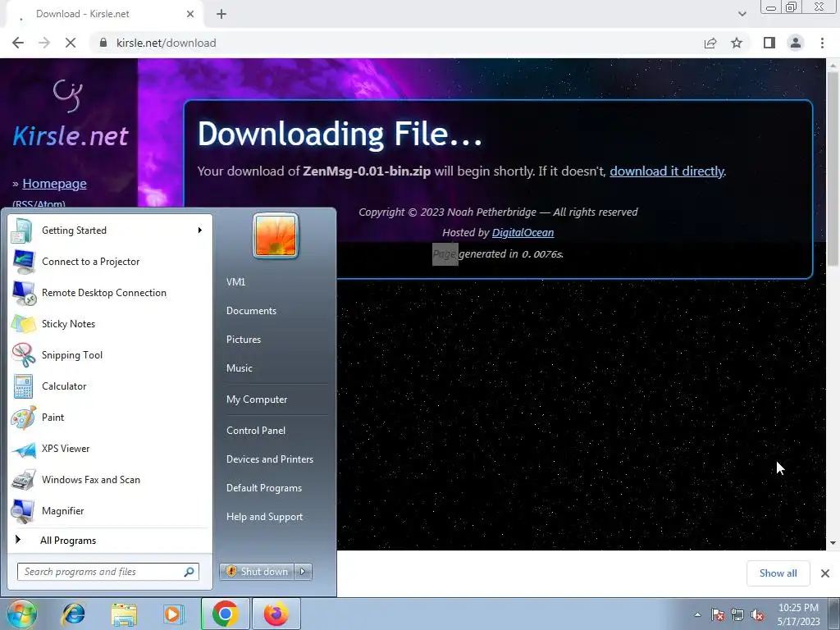Close the Download - Kirsle.net tab
840x630 pixels.
coord(190,14)
